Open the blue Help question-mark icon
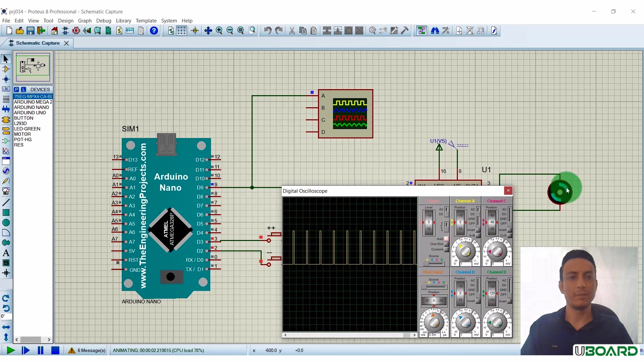Image resolution: width=644 pixels, height=362 pixels. click(x=154, y=31)
